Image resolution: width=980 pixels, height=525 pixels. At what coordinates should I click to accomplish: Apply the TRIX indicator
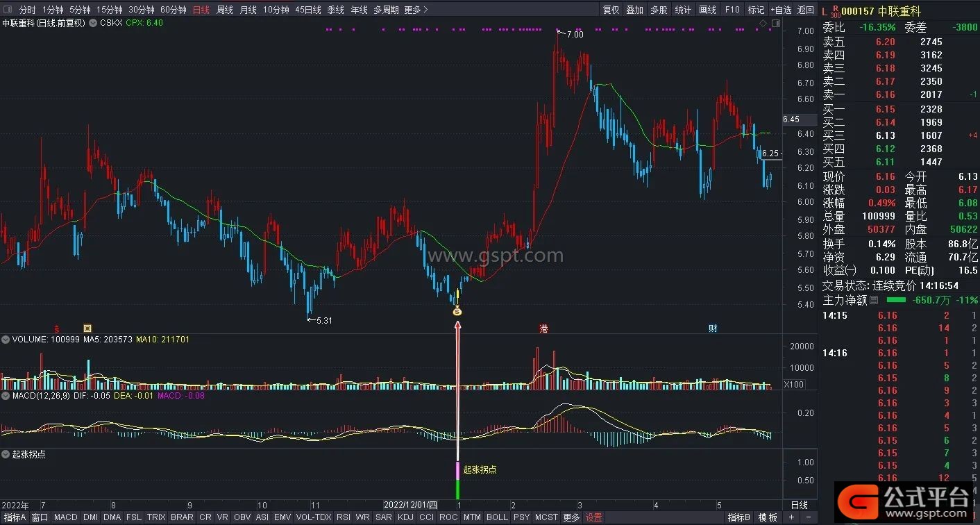[x=156, y=517]
